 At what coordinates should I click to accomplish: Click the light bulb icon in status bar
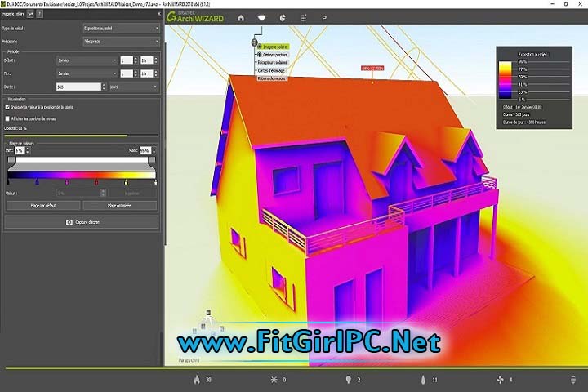[x=350, y=380]
